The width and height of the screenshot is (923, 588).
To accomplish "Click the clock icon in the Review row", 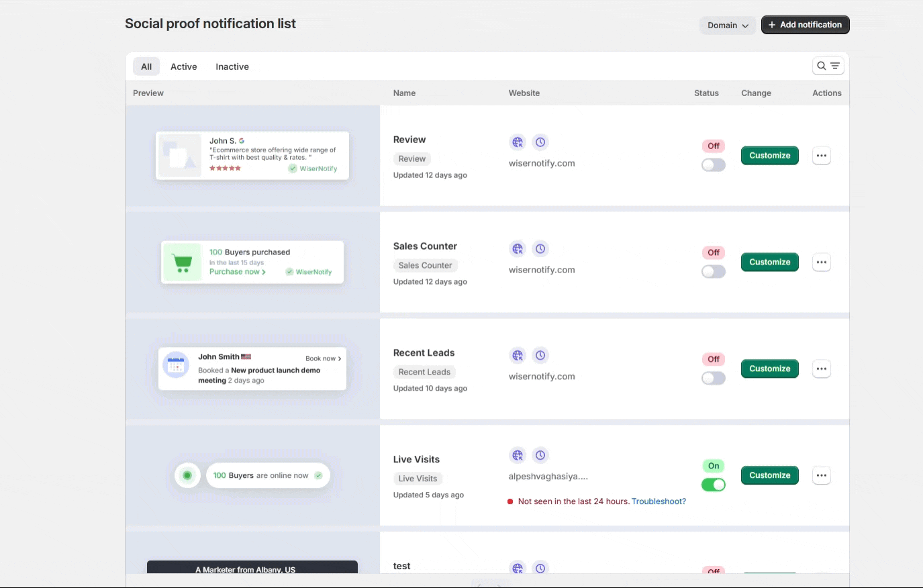I will point(540,142).
